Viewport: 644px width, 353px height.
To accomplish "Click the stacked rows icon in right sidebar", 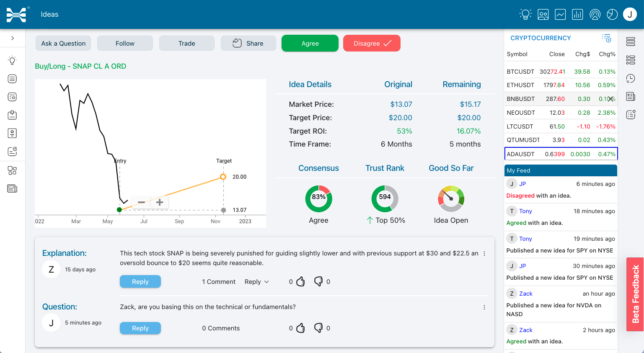I will 631,41.
